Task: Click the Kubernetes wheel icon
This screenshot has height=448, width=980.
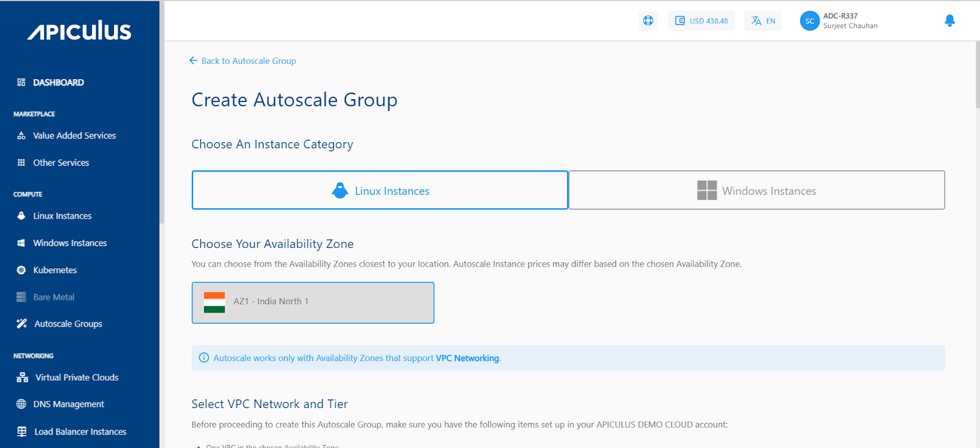Action: 21,270
